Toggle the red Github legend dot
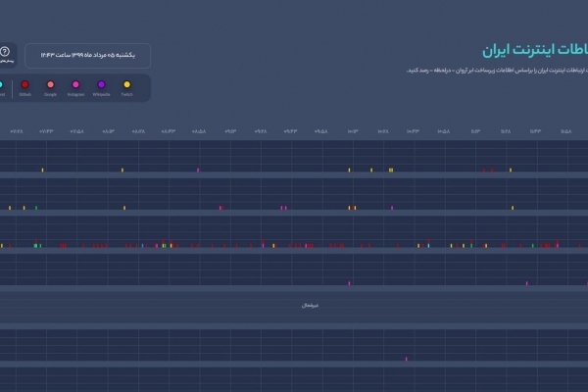Screen dimensions: 588x392 click(24, 84)
